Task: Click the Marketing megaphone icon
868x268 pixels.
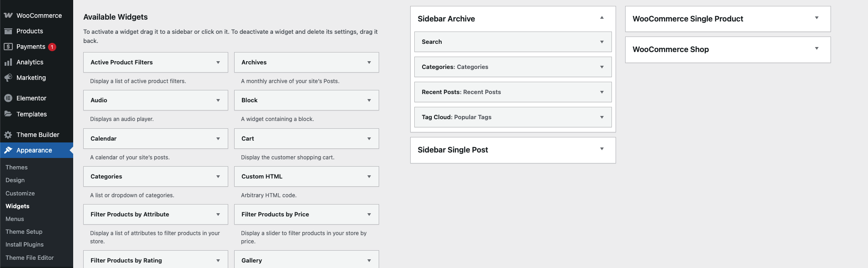Action: 8,78
